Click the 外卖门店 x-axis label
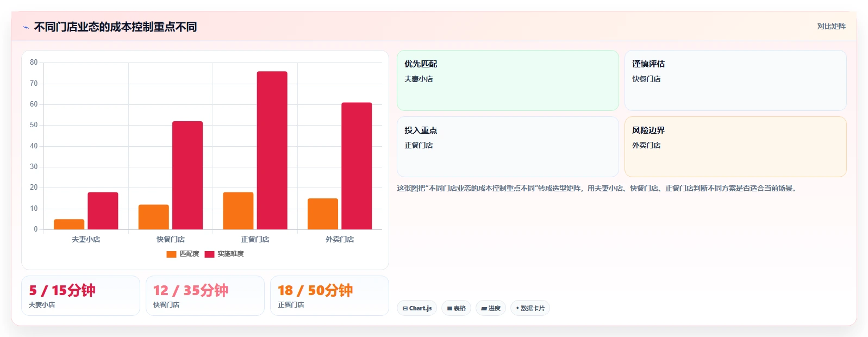Image resolution: width=868 pixels, height=337 pixels. (340, 239)
